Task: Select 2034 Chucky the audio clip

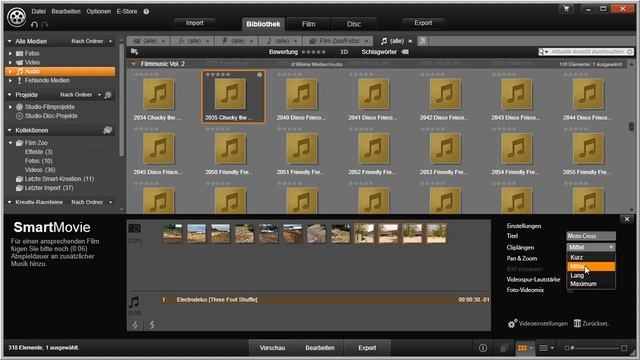Action: (x=158, y=98)
